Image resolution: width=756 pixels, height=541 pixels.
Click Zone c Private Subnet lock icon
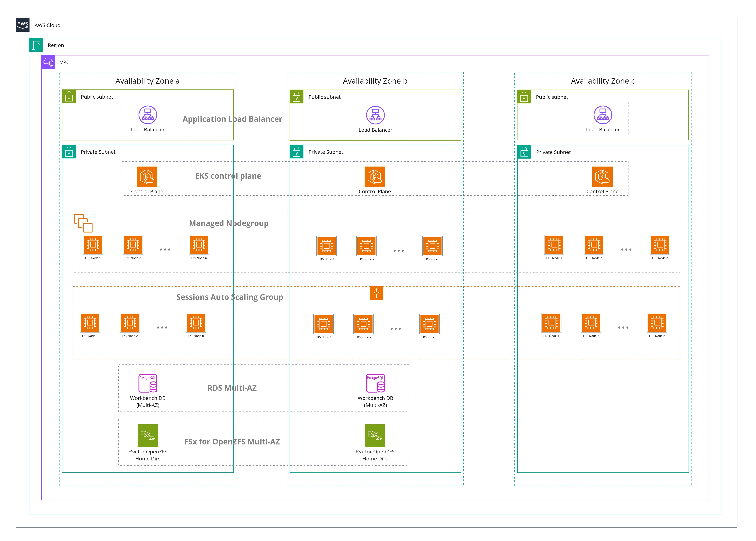pos(524,152)
